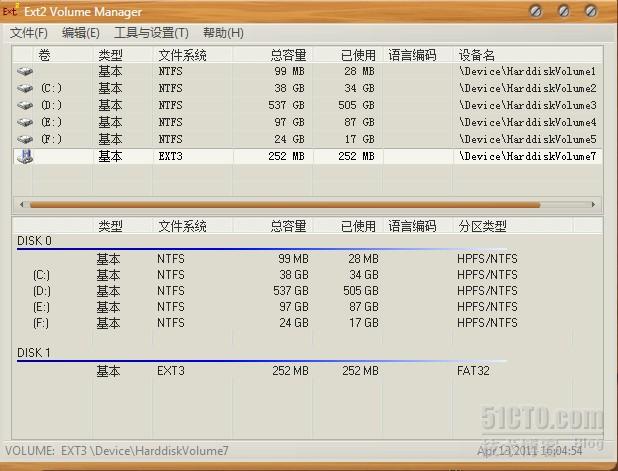Click the status bar date and time
Screen dimensions: 618x471
[x=530, y=451]
